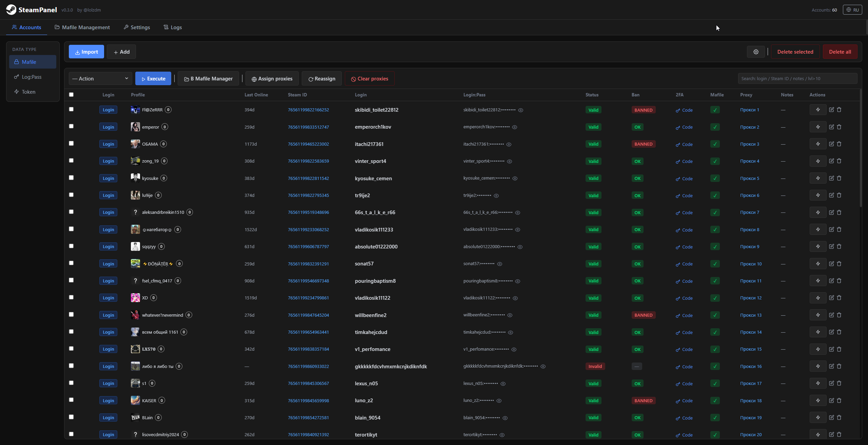Image resolution: width=868 pixels, height=445 pixels.
Task: Click the Fl@ZeRRR profile avatar
Action: pos(135,110)
